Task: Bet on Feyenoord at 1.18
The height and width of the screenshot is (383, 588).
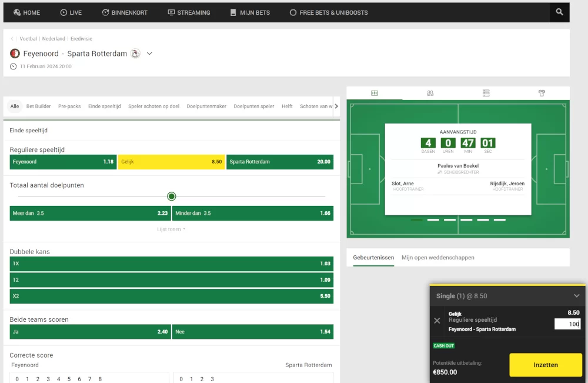Action: coord(63,162)
